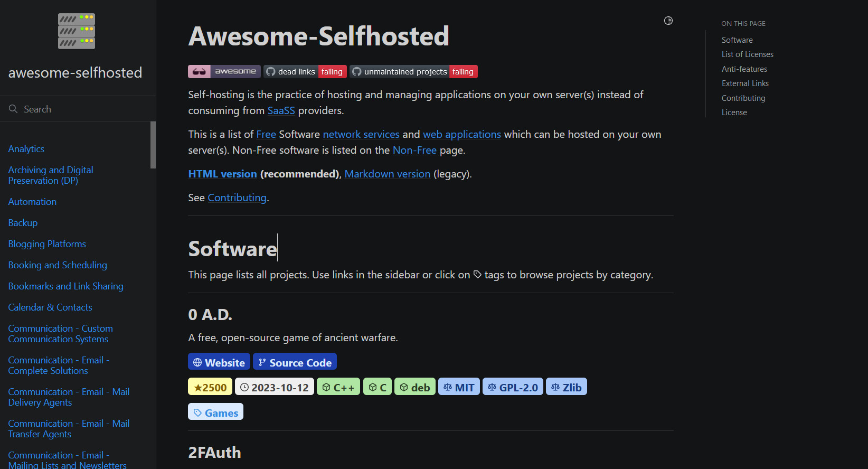Open the 0 A.D. Source Code button
Screen dimensions: 868x469
[x=295, y=362]
